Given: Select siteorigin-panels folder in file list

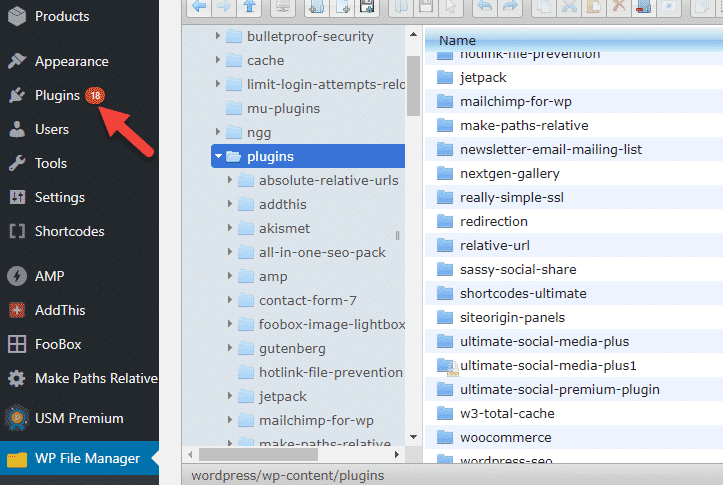Looking at the screenshot, I should [574, 317].
